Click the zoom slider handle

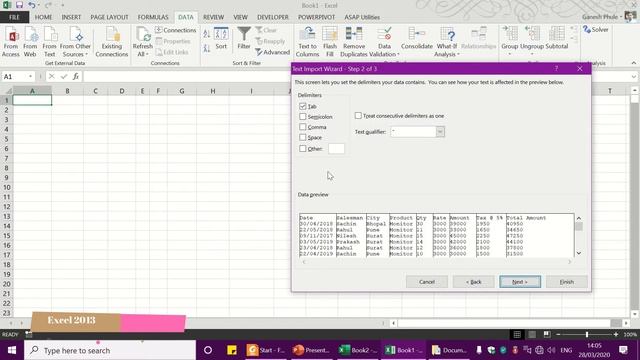(x=587, y=335)
